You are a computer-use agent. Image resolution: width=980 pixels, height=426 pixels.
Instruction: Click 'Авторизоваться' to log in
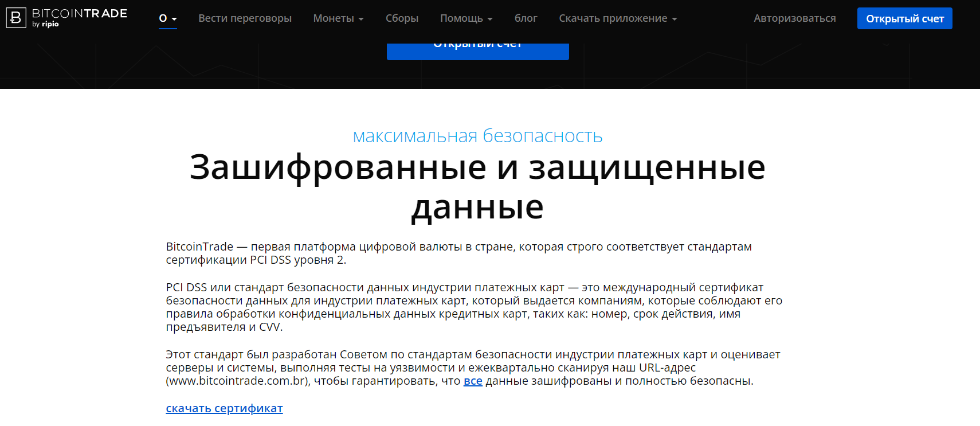click(794, 18)
